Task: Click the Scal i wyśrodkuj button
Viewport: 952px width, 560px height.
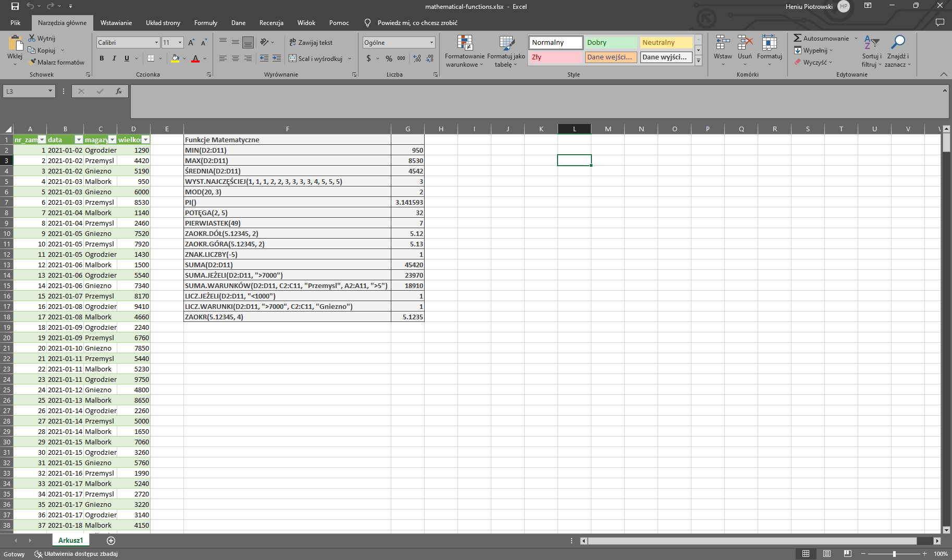Action: [x=316, y=58]
